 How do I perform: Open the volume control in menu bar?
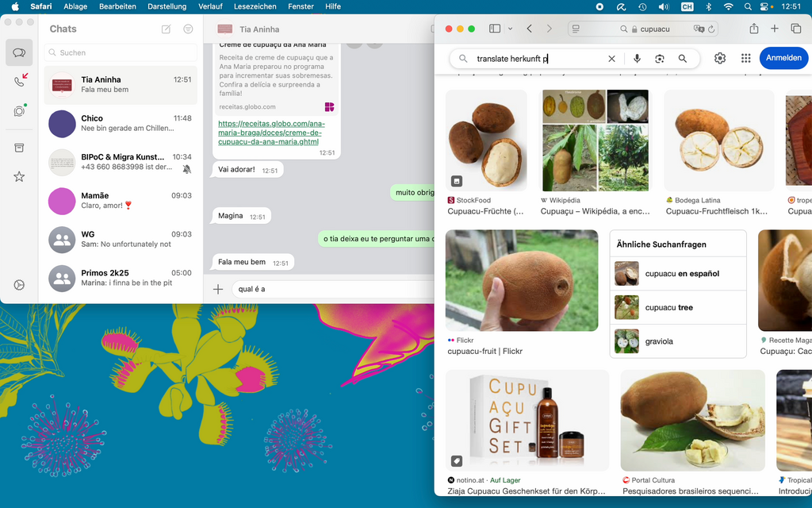(x=664, y=6)
